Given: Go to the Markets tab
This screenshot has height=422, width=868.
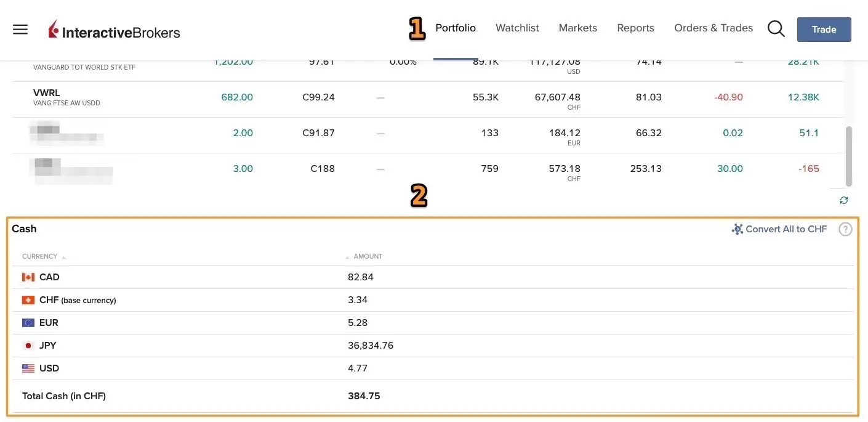Looking at the screenshot, I should (578, 28).
